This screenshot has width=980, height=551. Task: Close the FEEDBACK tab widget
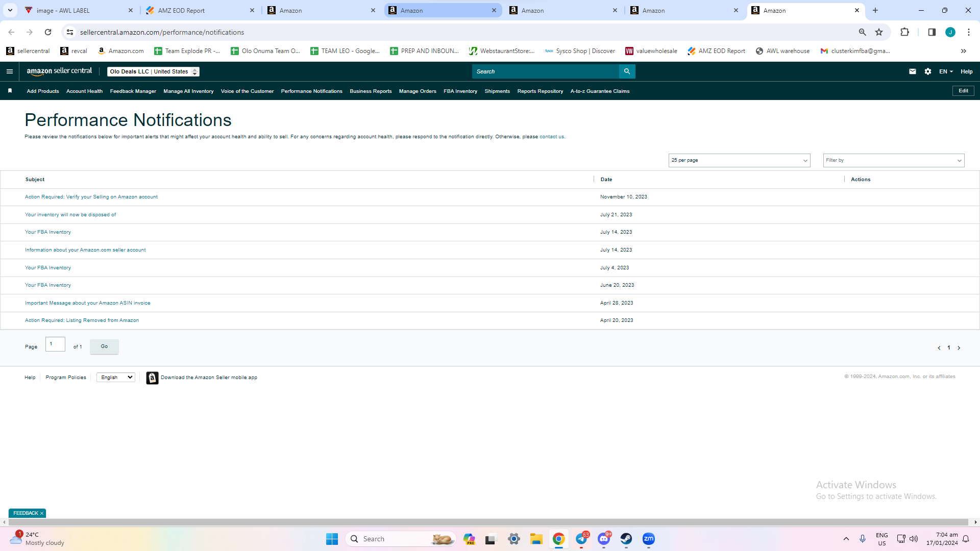click(42, 513)
